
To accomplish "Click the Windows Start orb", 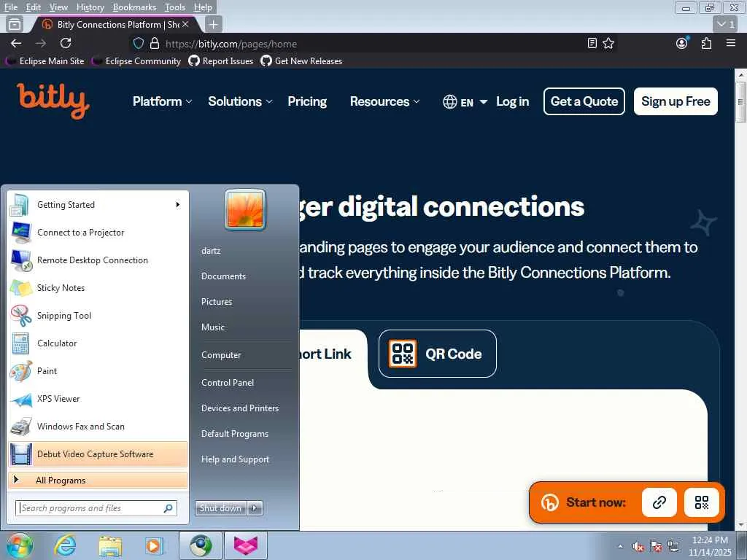I will point(19,545).
